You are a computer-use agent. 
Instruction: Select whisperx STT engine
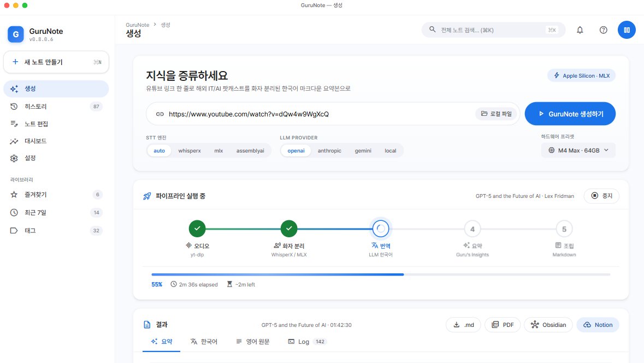coord(190,151)
